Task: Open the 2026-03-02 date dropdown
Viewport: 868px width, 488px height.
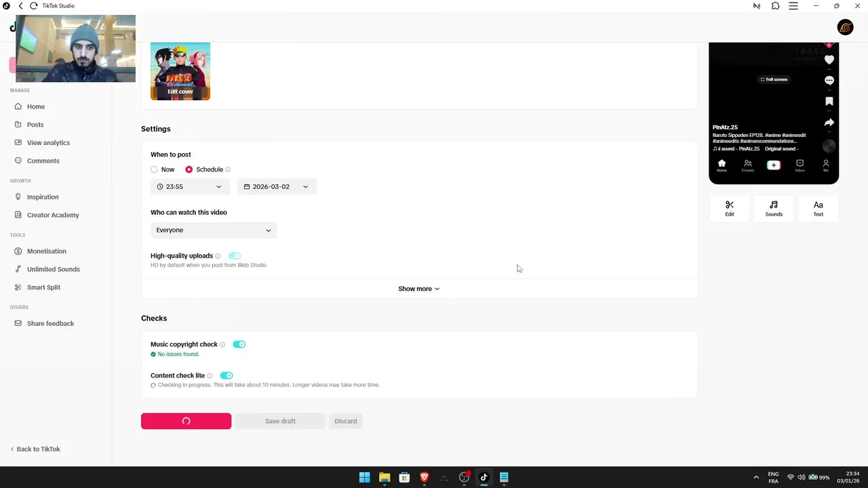Action: pos(277,186)
